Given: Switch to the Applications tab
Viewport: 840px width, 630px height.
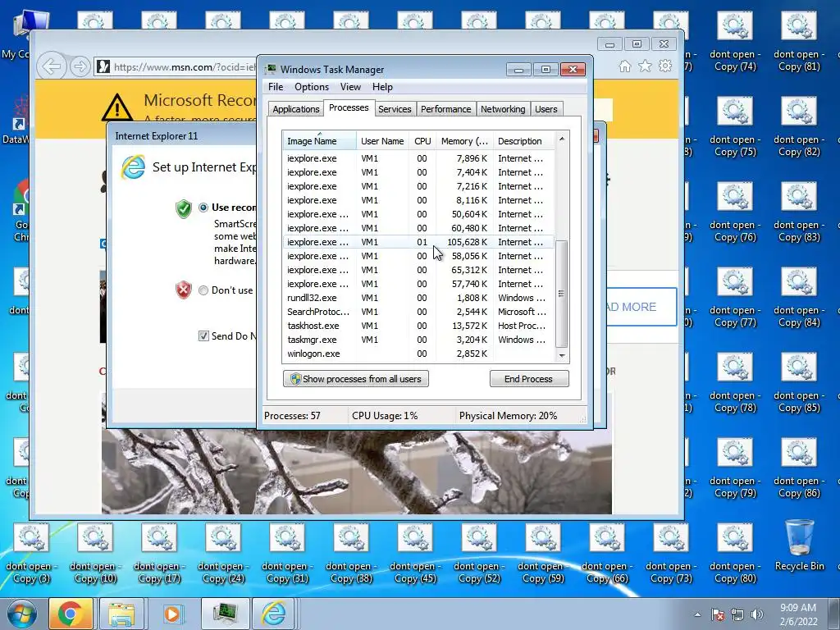Looking at the screenshot, I should point(295,109).
